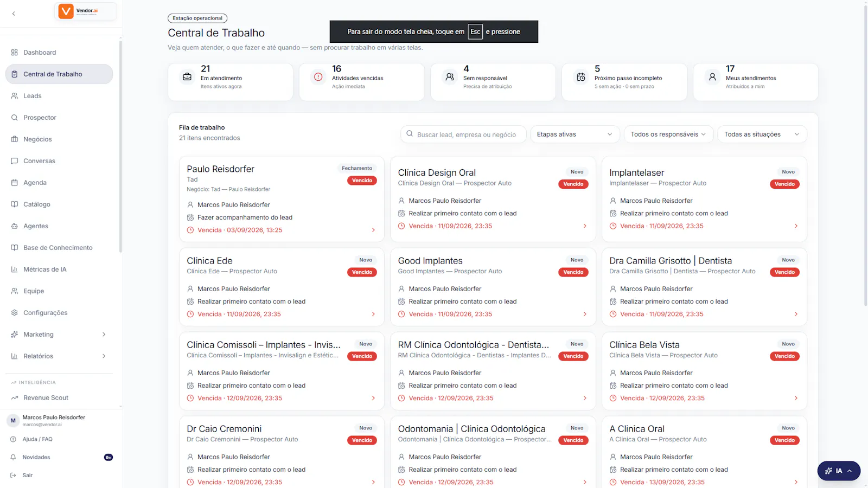Open the Leads menu item
868x488 pixels.
tap(59, 96)
